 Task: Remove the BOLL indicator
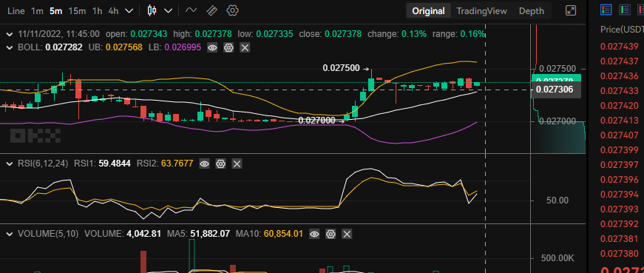click(x=245, y=47)
